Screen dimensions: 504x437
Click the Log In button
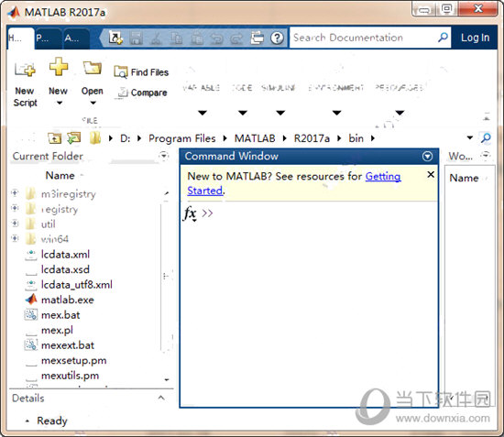475,38
